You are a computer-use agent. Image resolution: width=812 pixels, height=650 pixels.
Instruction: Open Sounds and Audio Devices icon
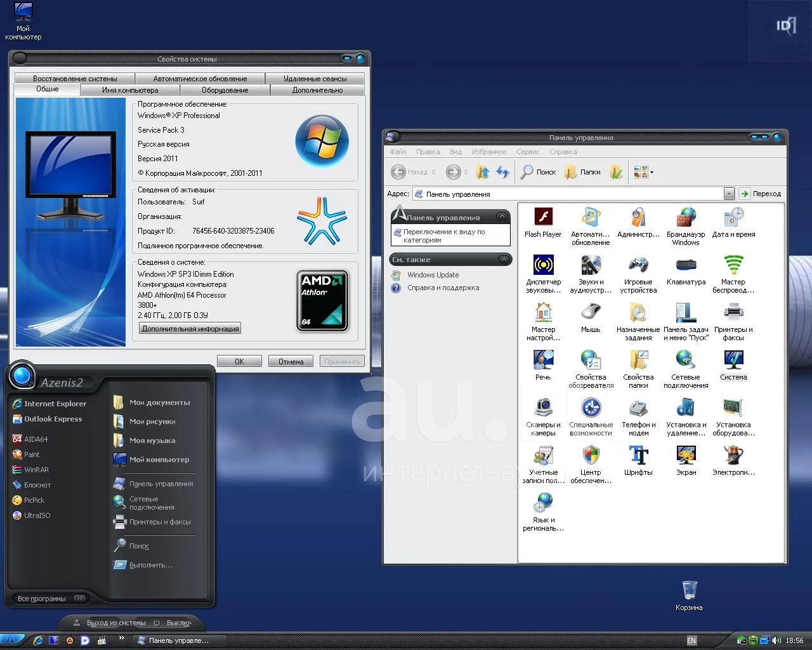tap(591, 274)
